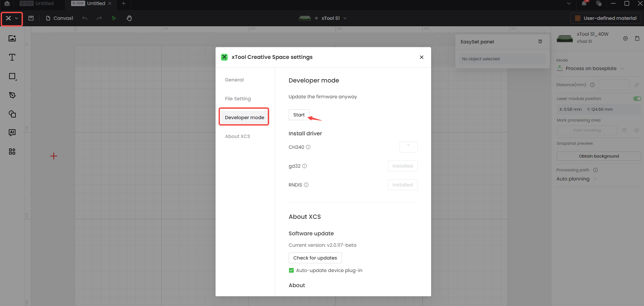Screen dimensions: 644x306
Task: Click the gd32 Installed button
Action: point(402,166)
